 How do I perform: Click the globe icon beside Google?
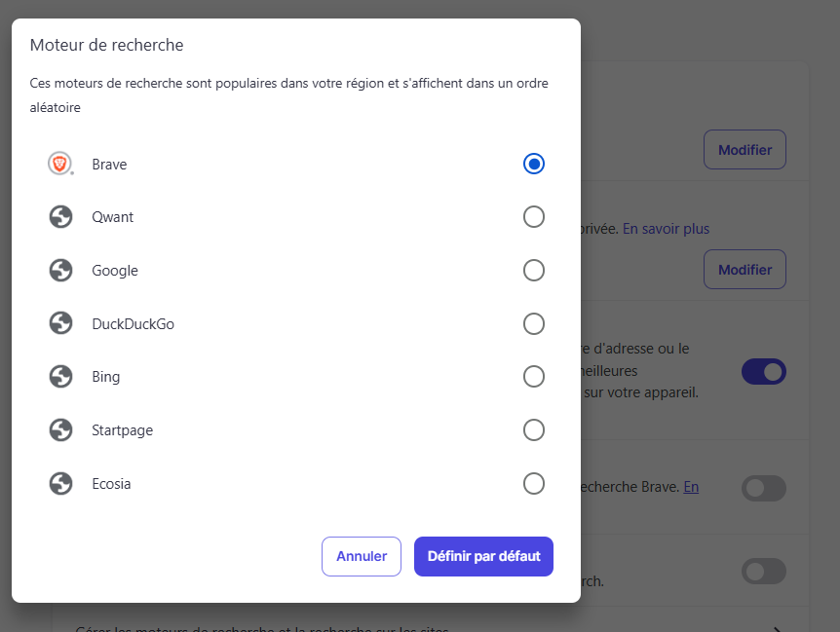coord(61,271)
